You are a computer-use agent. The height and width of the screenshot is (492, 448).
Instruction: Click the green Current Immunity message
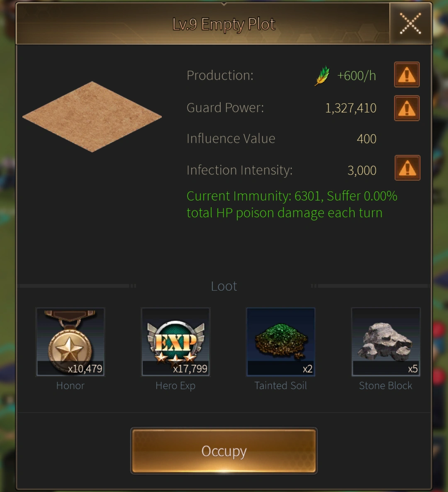[x=292, y=204]
